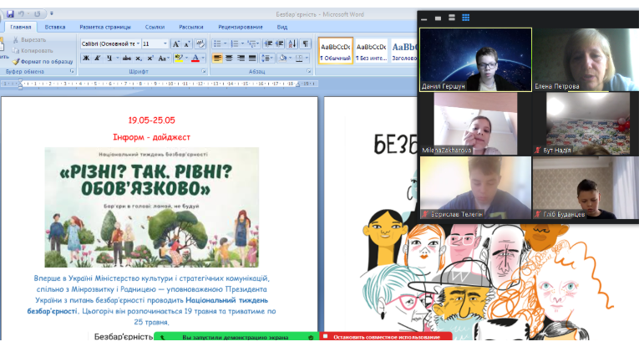Expand the underline style arrow

pyautogui.click(x=117, y=59)
